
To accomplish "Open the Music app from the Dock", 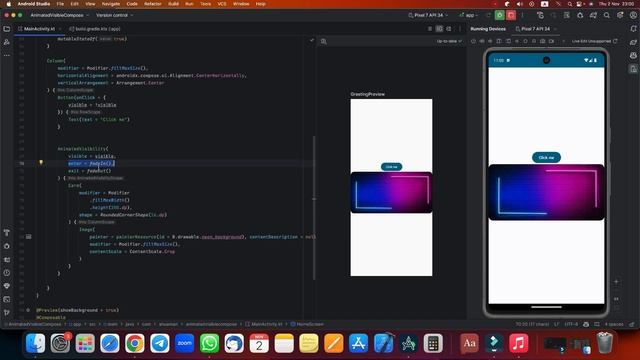I will 519,343.
